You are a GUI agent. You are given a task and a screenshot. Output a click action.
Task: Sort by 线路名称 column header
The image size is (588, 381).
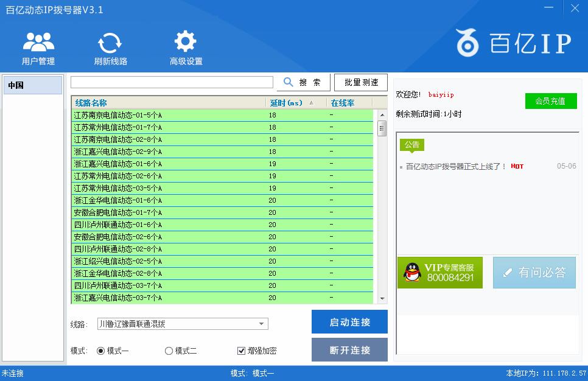coord(169,103)
